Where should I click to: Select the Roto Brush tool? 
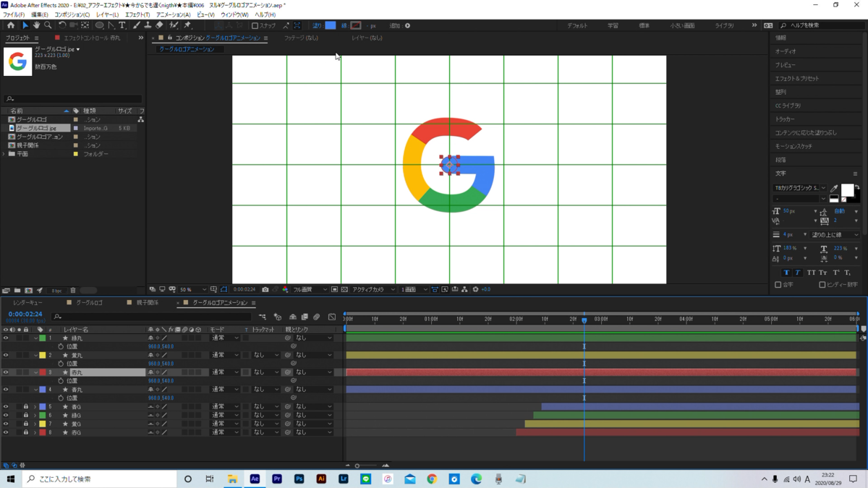coord(174,25)
